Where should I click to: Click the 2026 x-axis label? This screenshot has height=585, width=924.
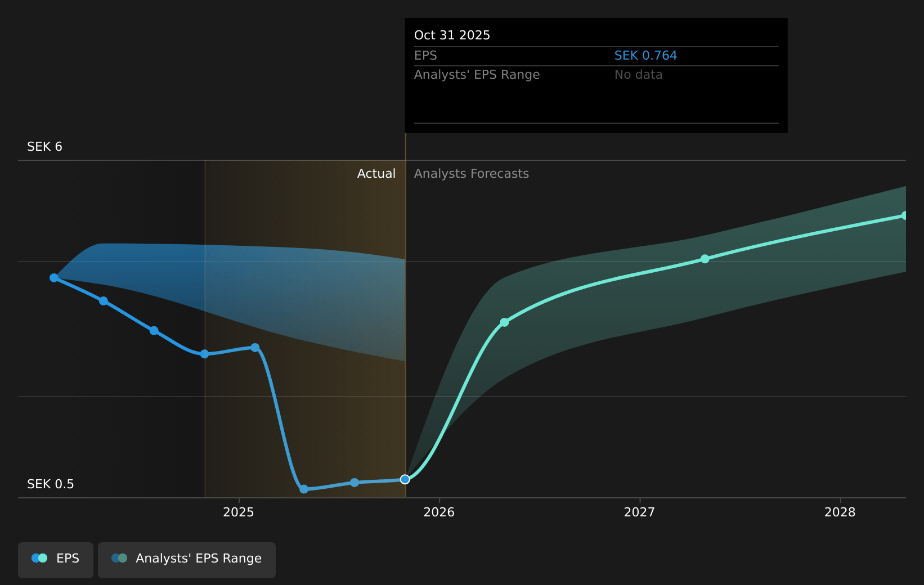(439, 512)
